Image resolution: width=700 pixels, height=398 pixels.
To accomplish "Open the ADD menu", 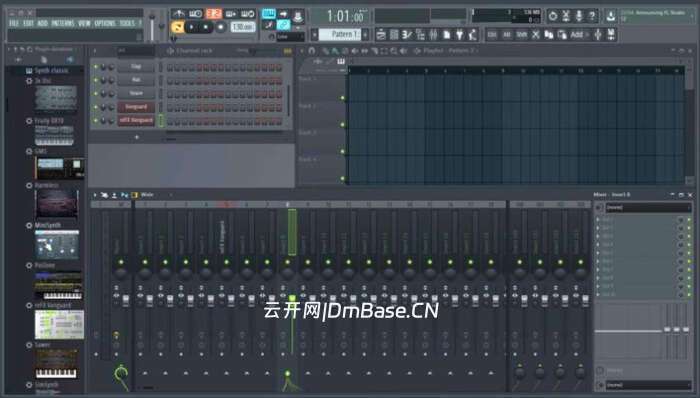I will pos(43,23).
